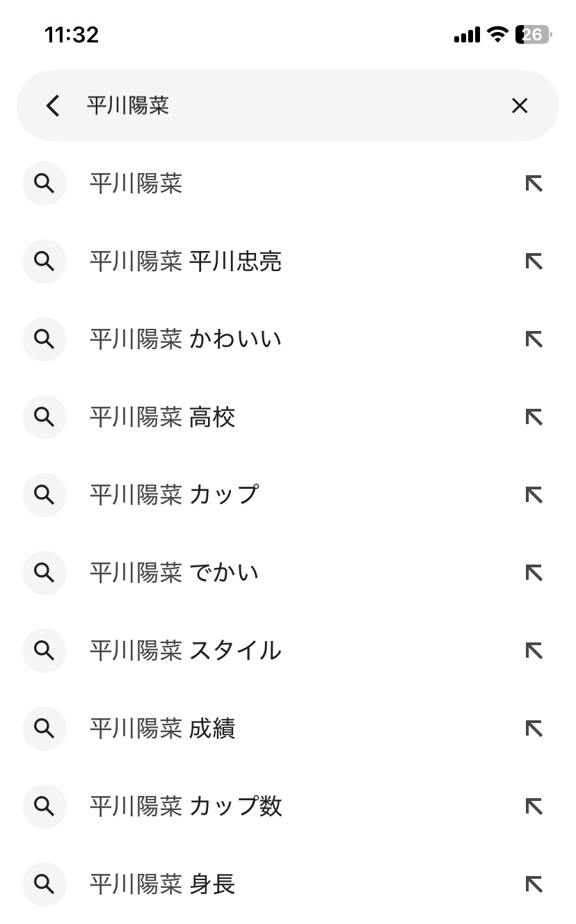Tap arrow icon next to かわいい
Screen dimensions: 576x924
pyautogui.click(x=534, y=339)
